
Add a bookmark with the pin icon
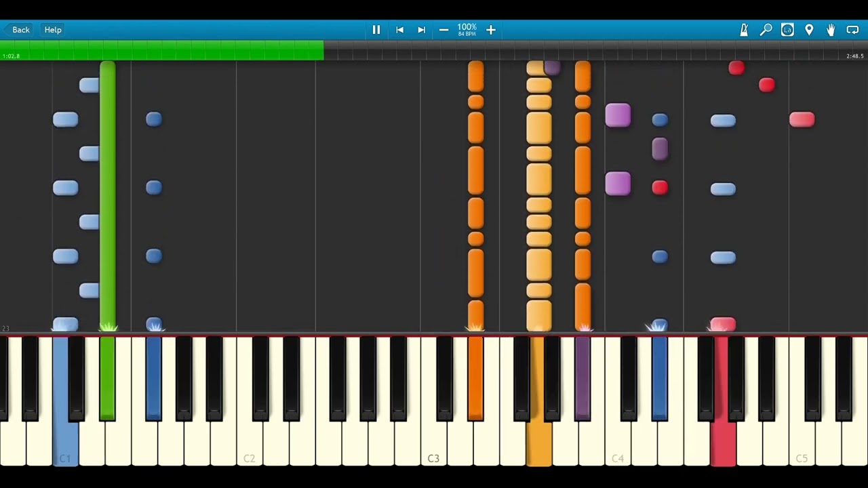(809, 30)
